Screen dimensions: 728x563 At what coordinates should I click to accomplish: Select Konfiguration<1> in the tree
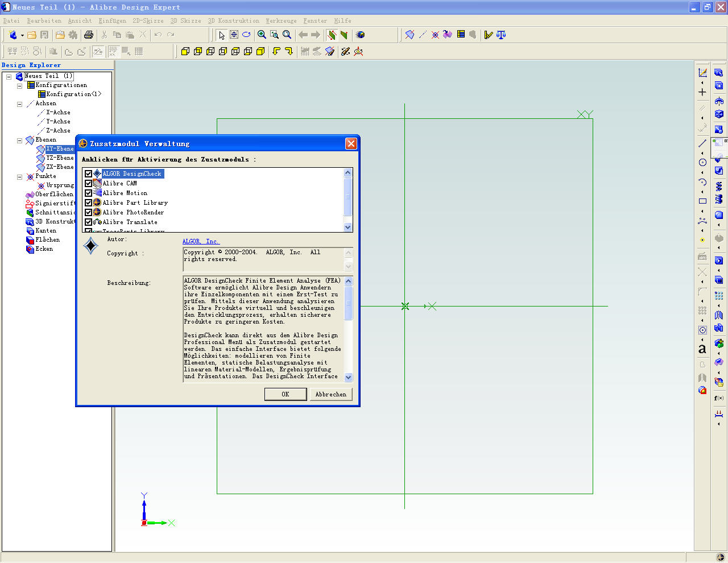pos(73,94)
